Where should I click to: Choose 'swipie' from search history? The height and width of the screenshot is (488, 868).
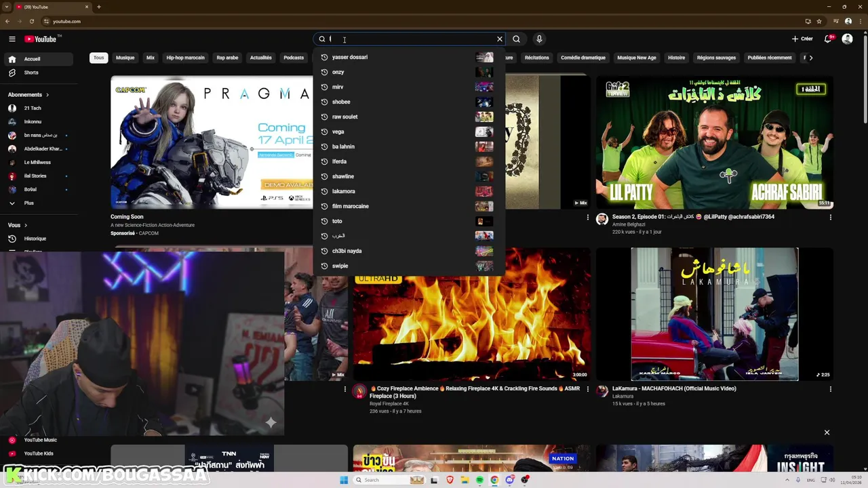[x=409, y=266]
